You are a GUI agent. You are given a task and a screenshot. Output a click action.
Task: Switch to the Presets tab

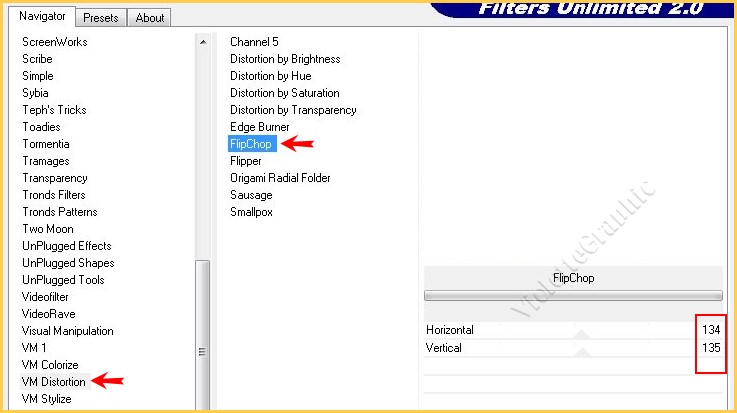pyautogui.click(x=101, y=18)
